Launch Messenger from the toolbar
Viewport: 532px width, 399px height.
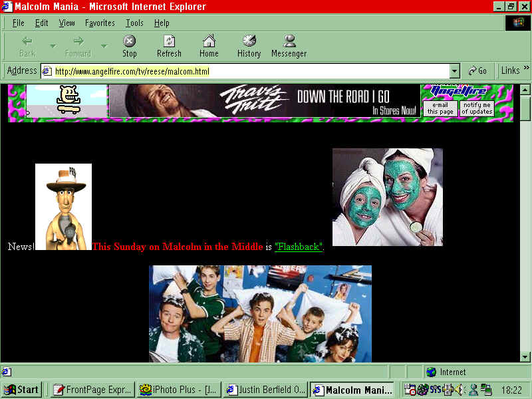coord(289,46)
